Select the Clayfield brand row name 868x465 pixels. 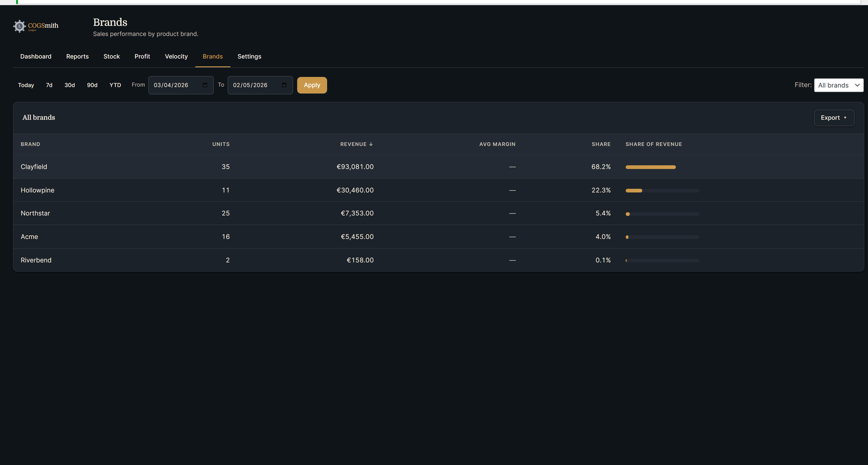(34, 167)
